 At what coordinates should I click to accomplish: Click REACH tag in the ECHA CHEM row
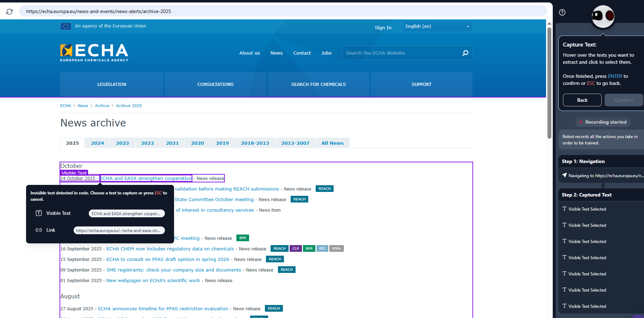point(280,249)
